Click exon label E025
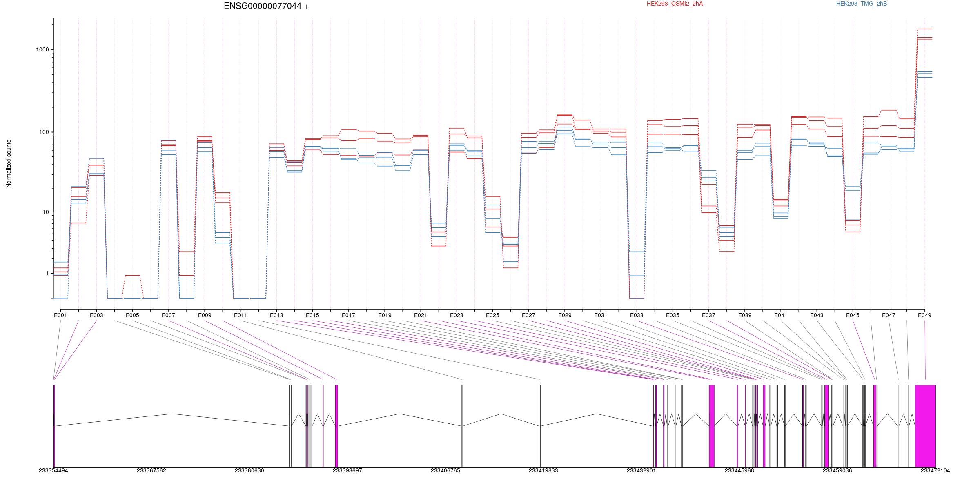This screenshot has width=980, height=490. (x=492, y=315)
